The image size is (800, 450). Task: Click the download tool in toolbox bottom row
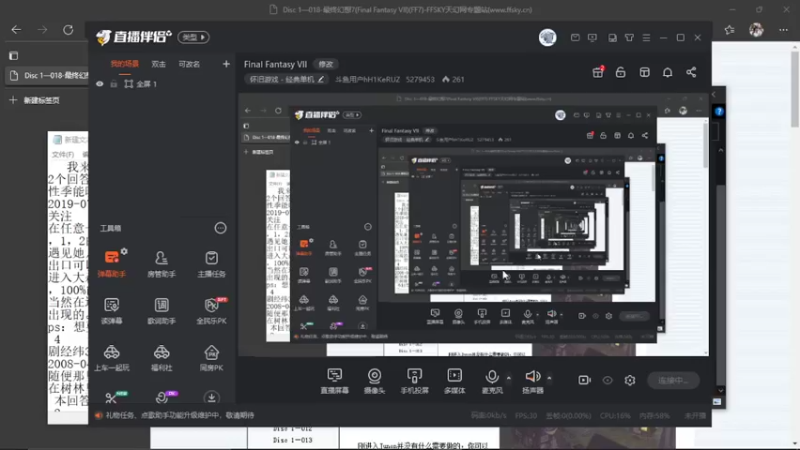coord(211,397)
